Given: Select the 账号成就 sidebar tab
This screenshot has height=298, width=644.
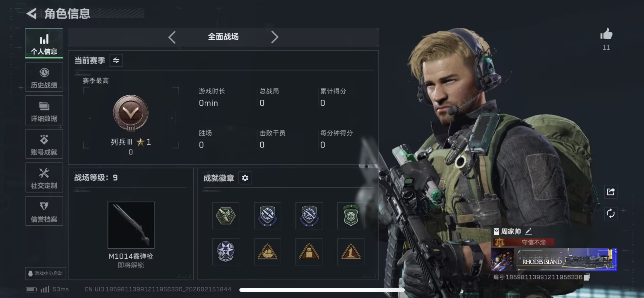Looking at the screenshot, I should (44, 144).
